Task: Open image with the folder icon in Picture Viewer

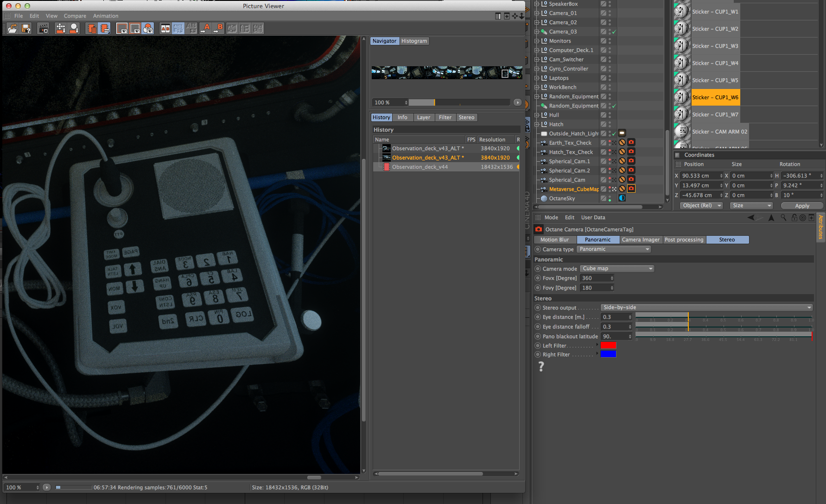Action: [13, 29]
